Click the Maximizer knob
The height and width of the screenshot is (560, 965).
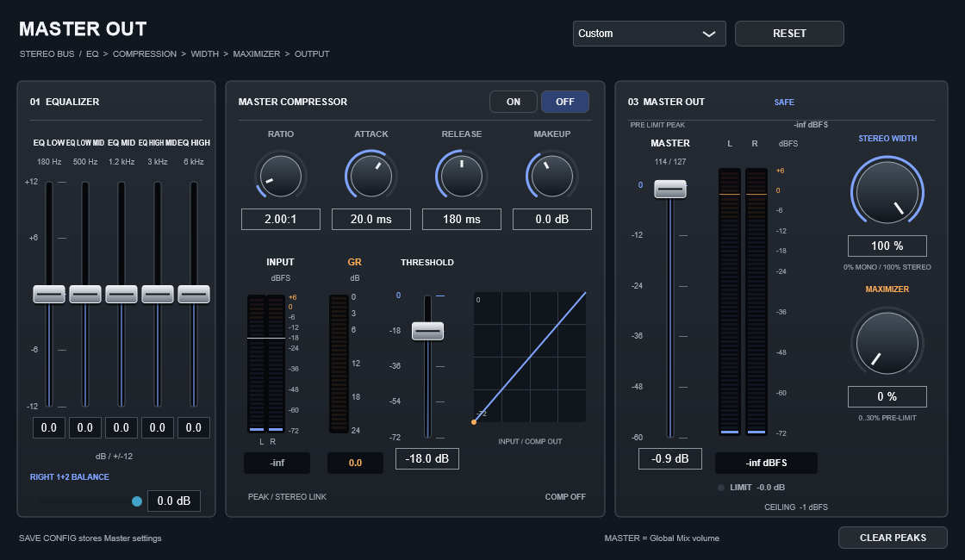point(887,343)
